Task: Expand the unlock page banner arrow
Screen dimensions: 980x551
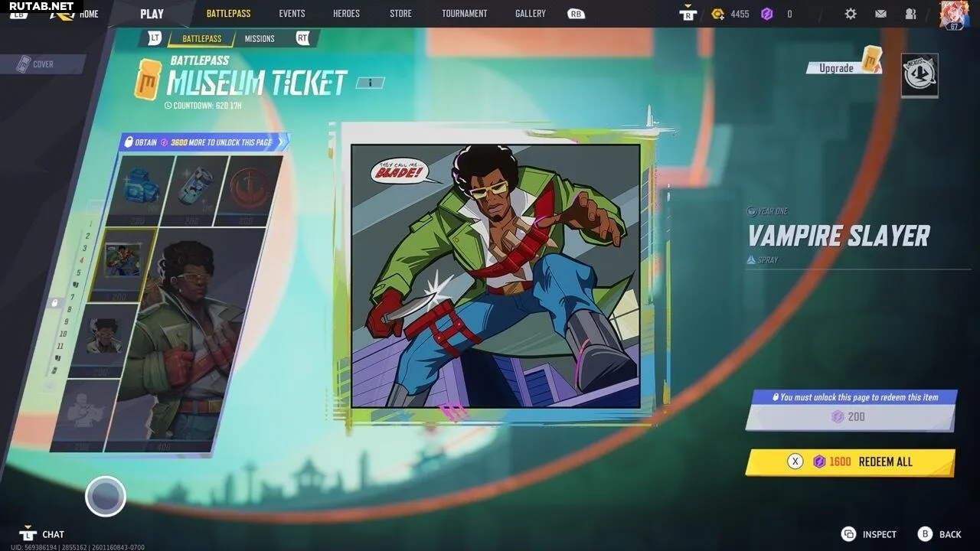Action: pyautogui.click(x=282, y=142)
